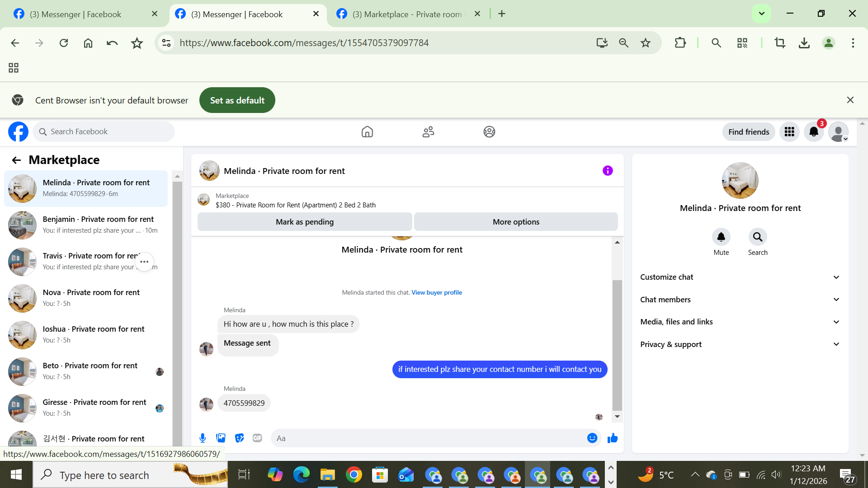Show hidden system tray icons chevron
The image size is (868, 488).
coord(695,474)
